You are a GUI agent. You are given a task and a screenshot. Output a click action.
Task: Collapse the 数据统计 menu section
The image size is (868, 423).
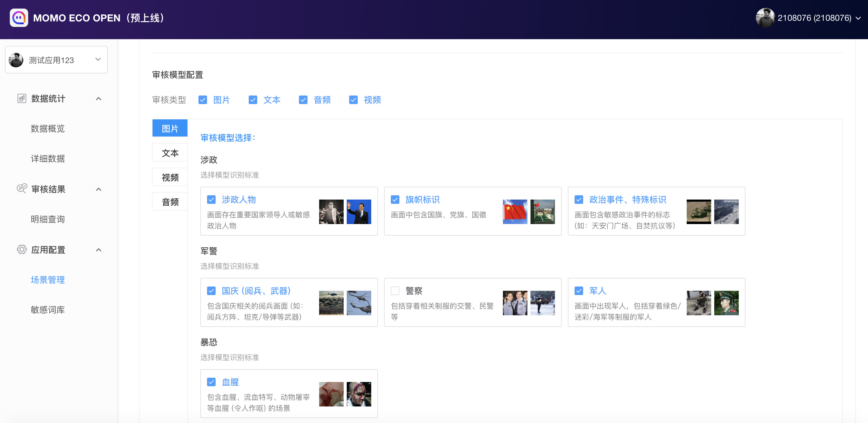pyautogui.click(x=98, y=99)
